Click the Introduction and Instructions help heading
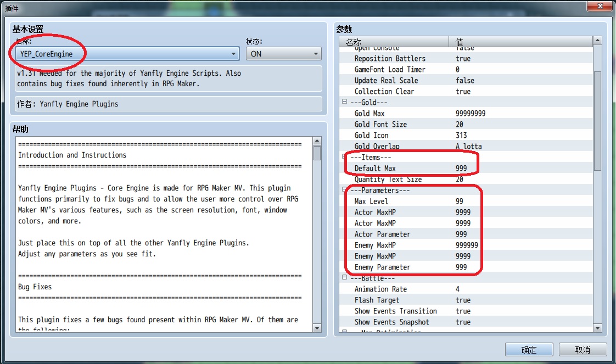This screenshot has width=616, height=364. pyautogui.click(x=72, y=155)
